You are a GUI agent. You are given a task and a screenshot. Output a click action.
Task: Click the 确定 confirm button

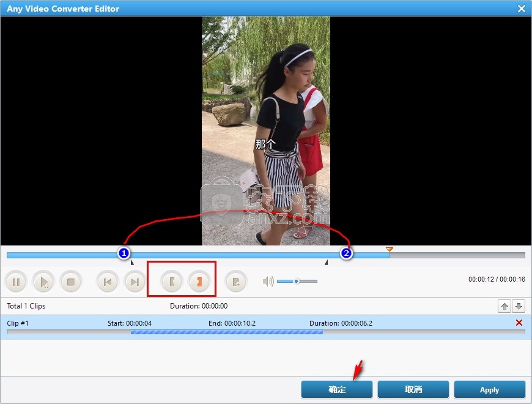click(336, 389)
